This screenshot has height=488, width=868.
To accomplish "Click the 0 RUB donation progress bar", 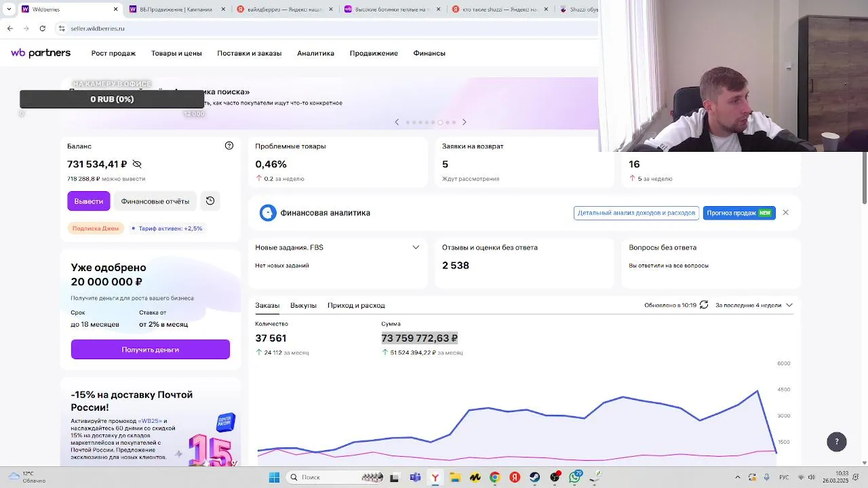I will (x=112, y=99).
